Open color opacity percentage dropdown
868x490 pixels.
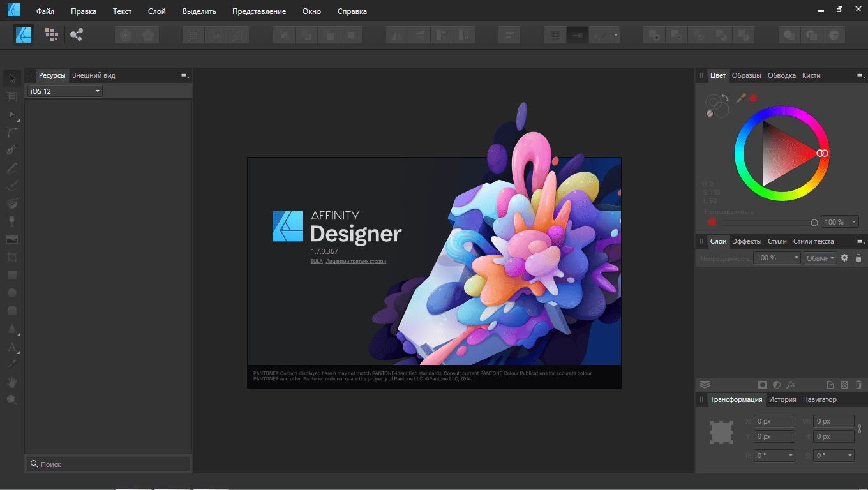tap(854, 222)
